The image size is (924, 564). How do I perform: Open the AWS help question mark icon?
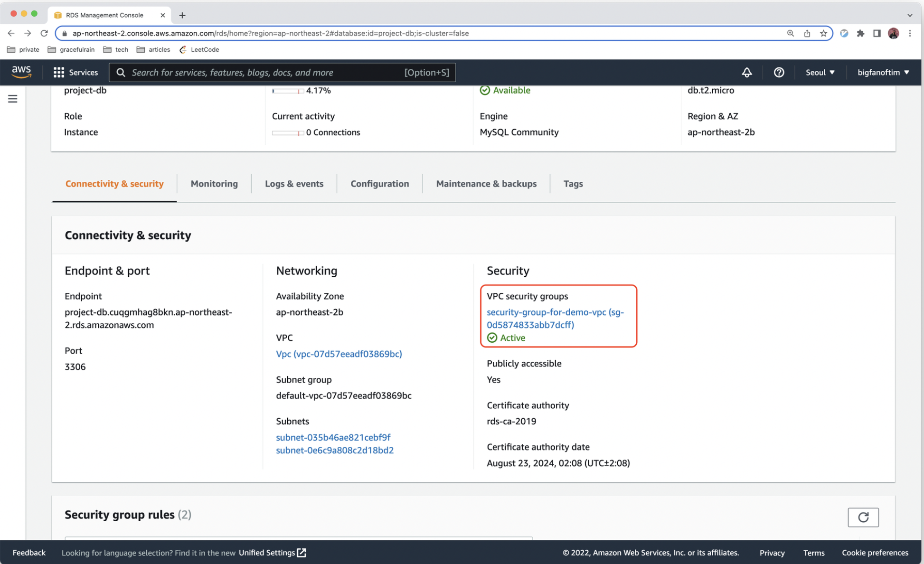[779, 72]
